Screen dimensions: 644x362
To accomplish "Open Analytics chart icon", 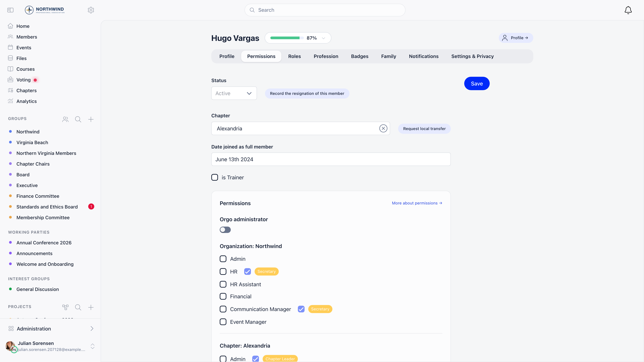I will 10,101.
